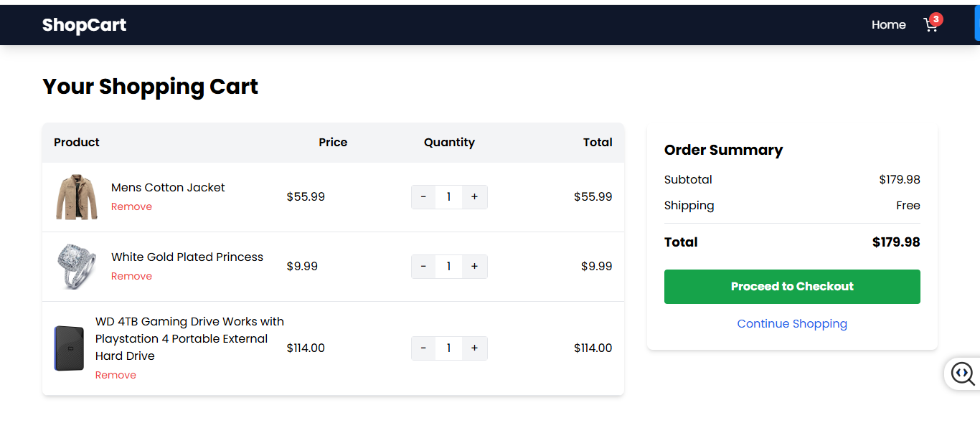Click the ring product thumbnail
This screenshot has width=980, height=438.
(x=77, y=267)
